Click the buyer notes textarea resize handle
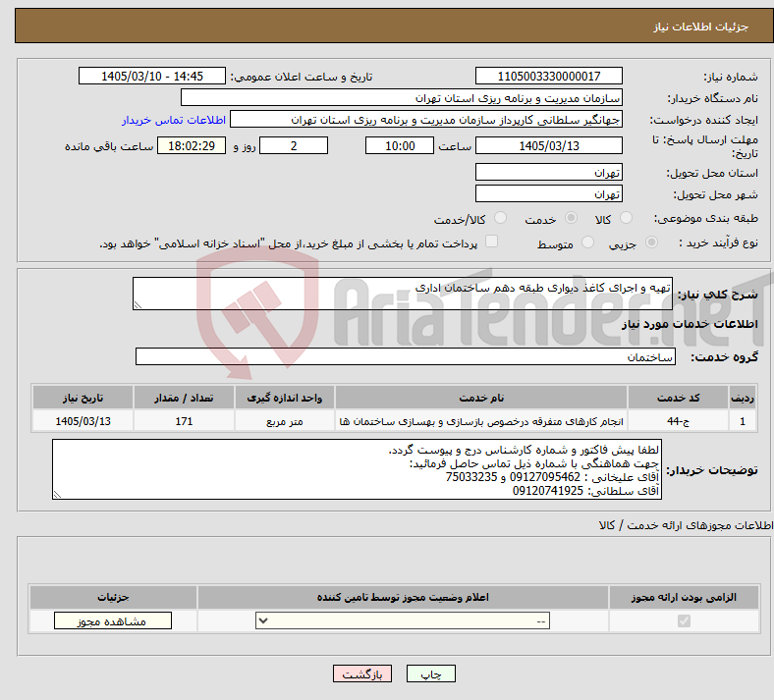Screen dimensions: 774x700 pyautogui.click(x=57, y=495)
